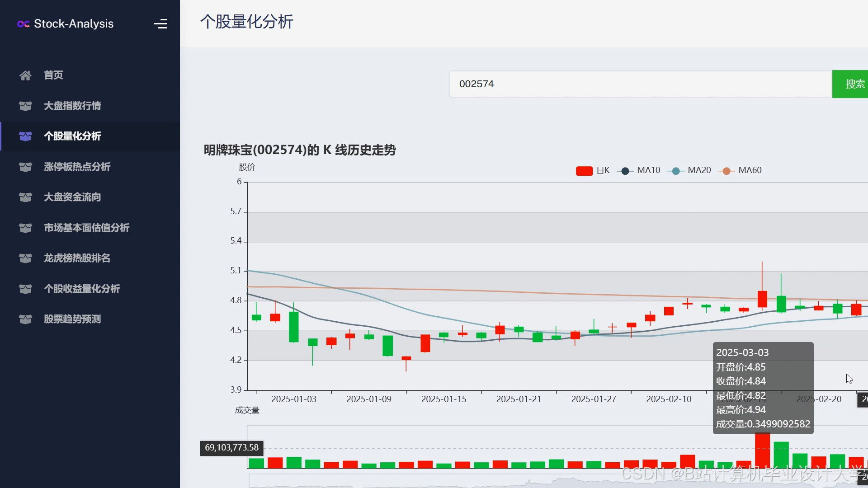Click the 龙虎榜热股排名 icon
The height and width of the screenshot is (488, 868).
coord(25,258)
